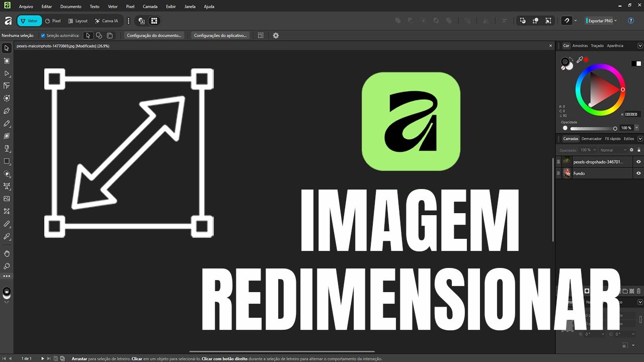The image size is (644, 362).
Task: Open the gear settings icon in context bar
Action: click(276, 36)
